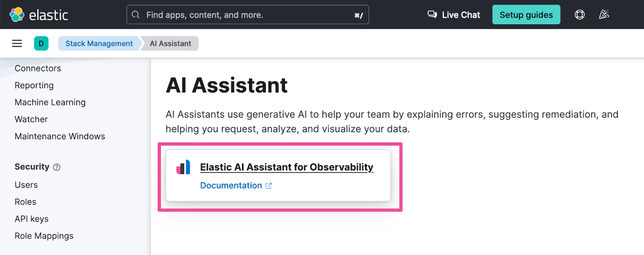Open the hamburger navigation menu
Screen dimensions: 644x255
(x=17, y=43)
